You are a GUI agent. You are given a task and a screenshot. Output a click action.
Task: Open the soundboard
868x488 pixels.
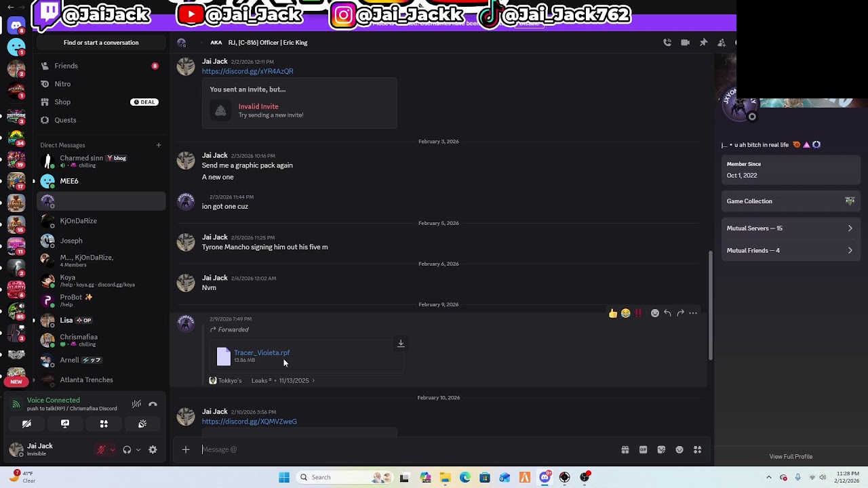pos(142,424)
